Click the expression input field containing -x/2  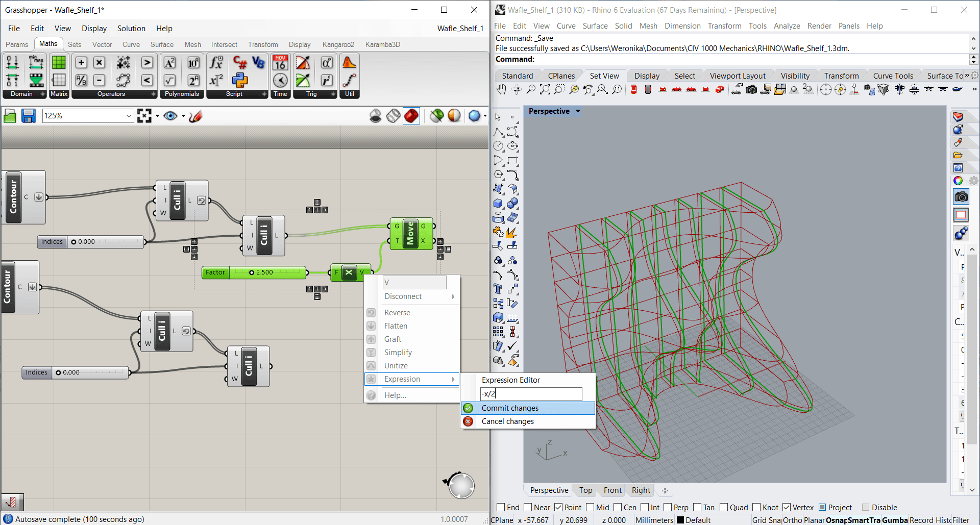click(531, 394)
